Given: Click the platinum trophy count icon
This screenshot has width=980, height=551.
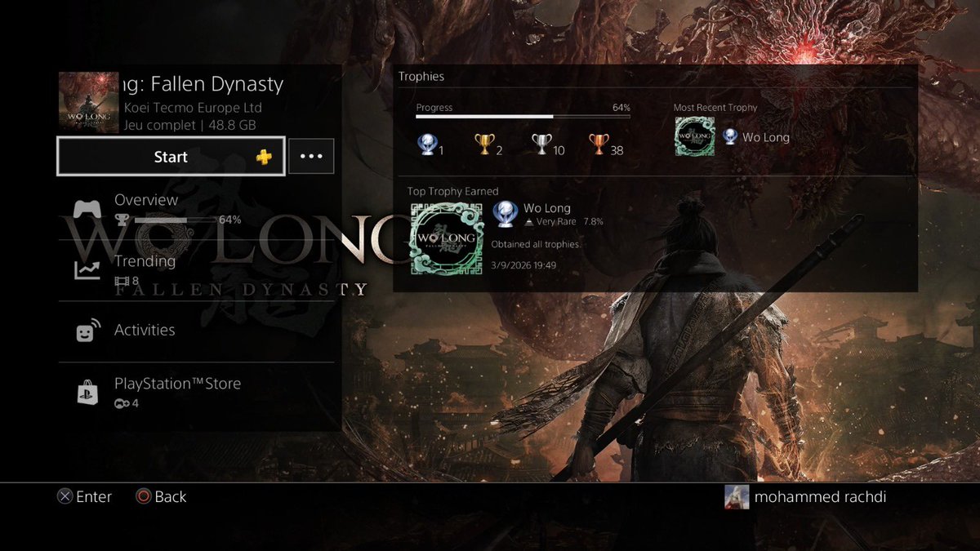Looking at the screenshot, I should (426, 144).
